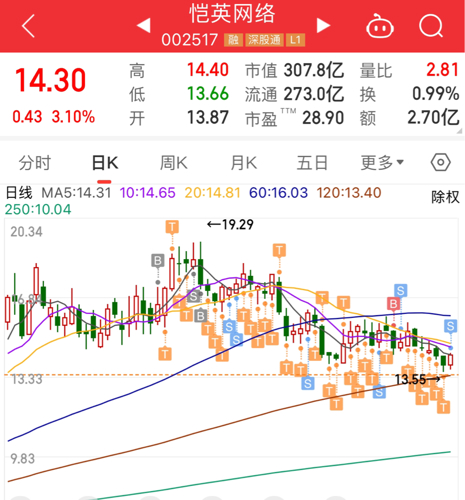Tap the blue S marker near 13.33 line

[x=308, y=383]
